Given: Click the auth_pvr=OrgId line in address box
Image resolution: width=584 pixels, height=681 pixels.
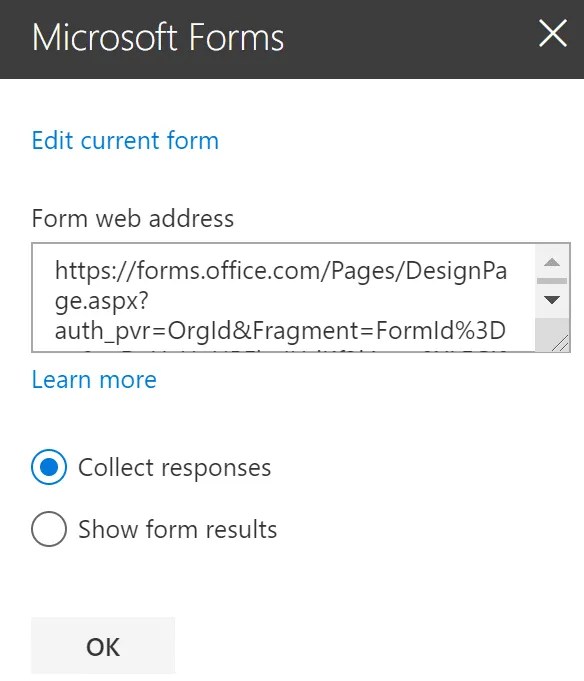Looking at the screenshot, I should click(x=280, y=331).
